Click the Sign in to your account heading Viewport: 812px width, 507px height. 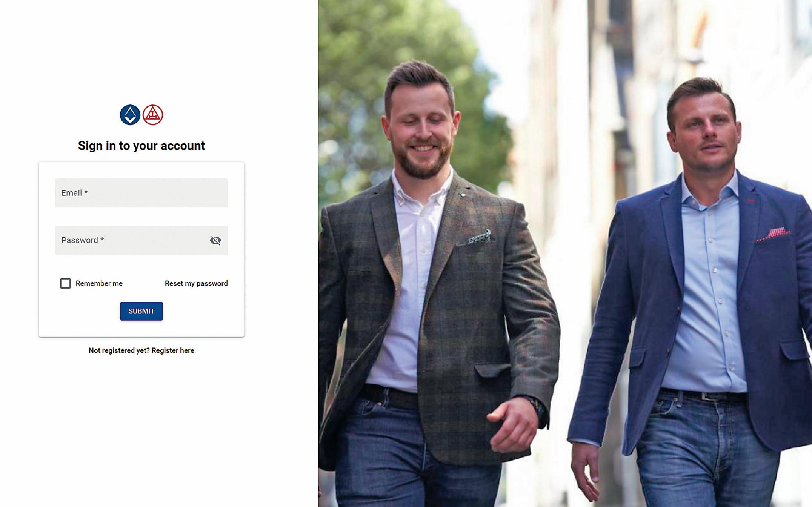[x=141, y=146]
